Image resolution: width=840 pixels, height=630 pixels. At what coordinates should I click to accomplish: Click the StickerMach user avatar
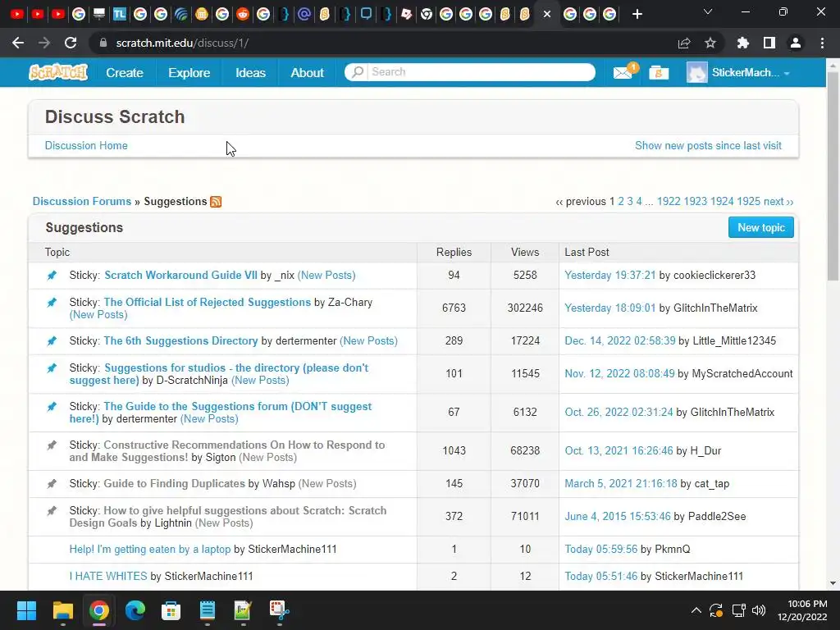[x=697, y=72]
